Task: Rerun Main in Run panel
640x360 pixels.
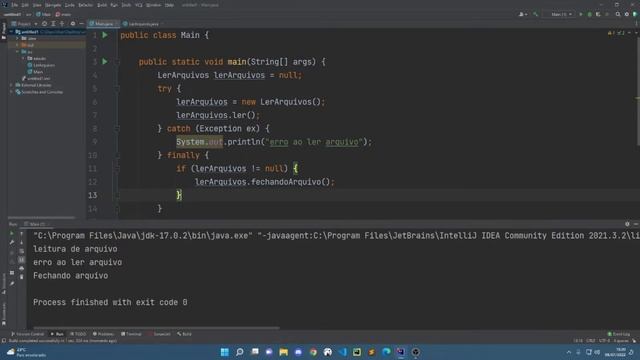Action: point(12,233)
